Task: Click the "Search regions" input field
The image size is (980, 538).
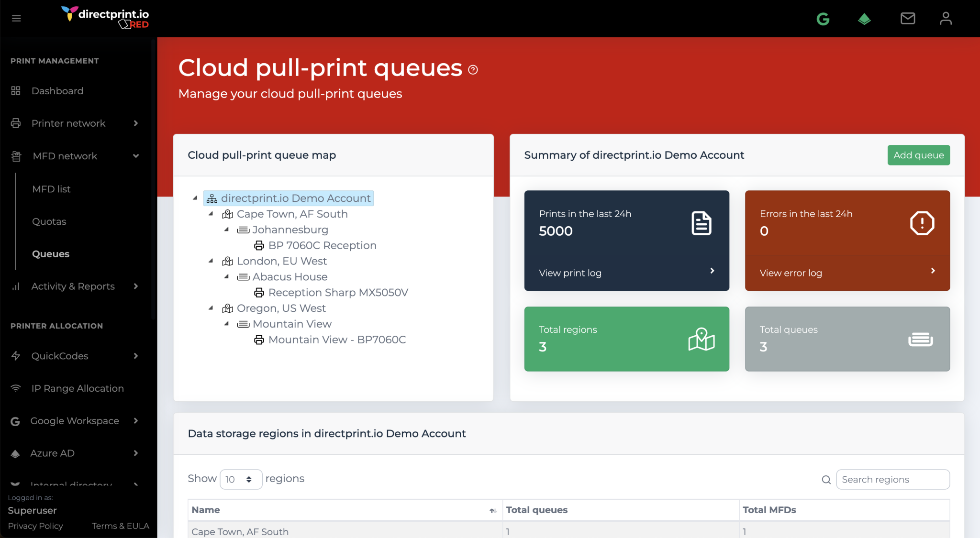Action: [892, 479]
